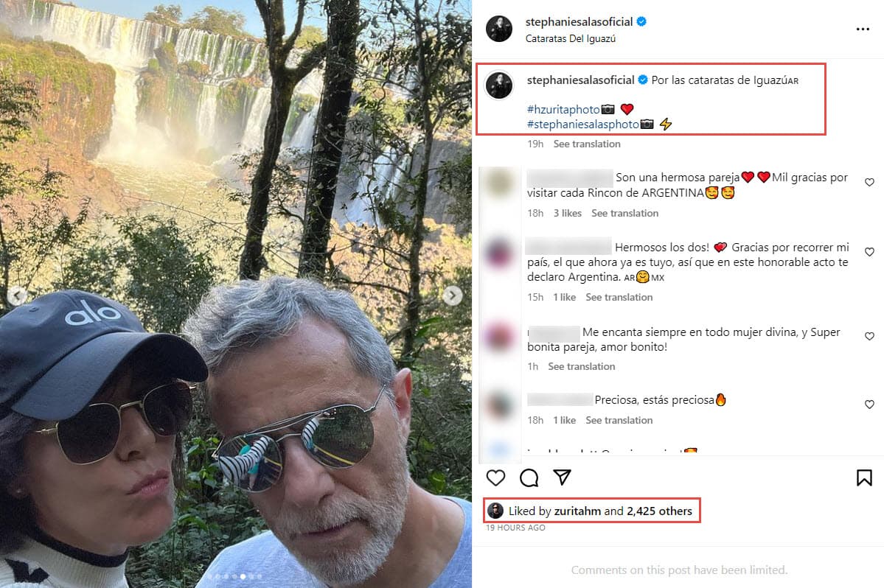884x588 pixels.
Task: Like the post with the heart icon
Action: click(495, 477)
